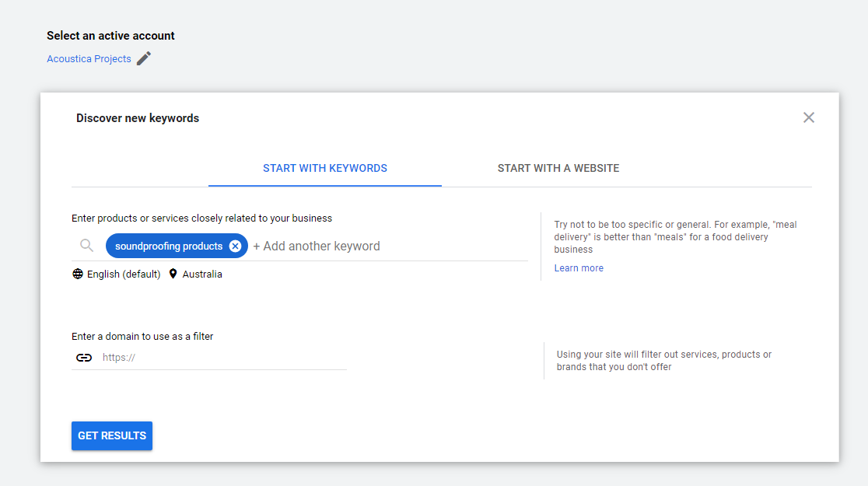Click the chain link icon beside https://

tap(84, 358)
